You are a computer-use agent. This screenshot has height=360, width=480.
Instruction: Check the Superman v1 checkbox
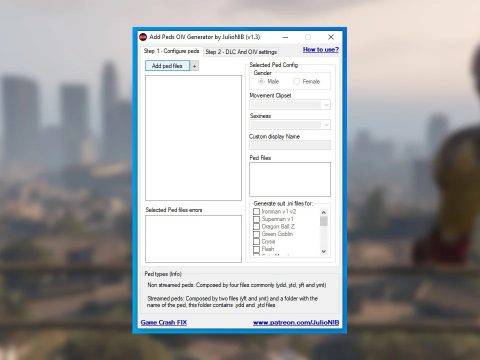pos(256,219)
